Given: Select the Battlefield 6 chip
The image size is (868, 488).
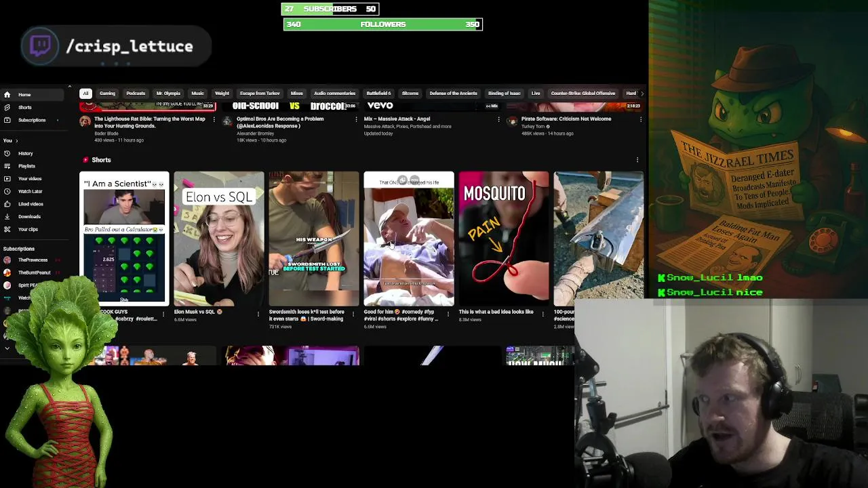Looking at the screenshot, I should click(x=378, y=94).
